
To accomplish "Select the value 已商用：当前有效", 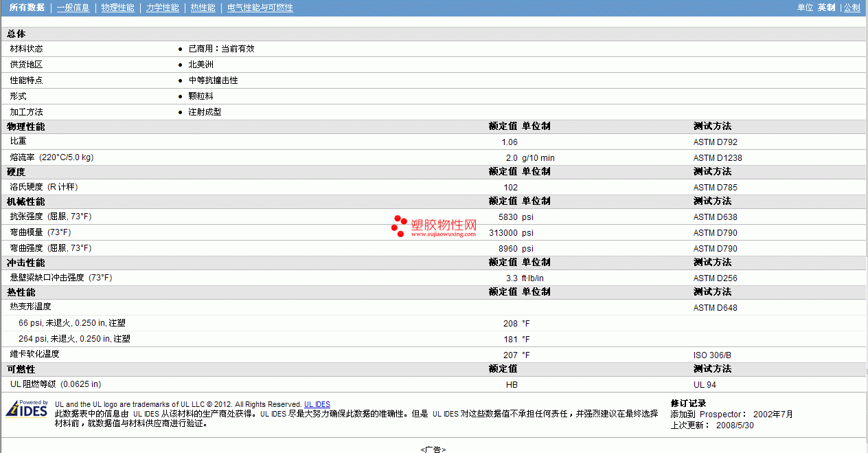I will [x=221, y=49].
